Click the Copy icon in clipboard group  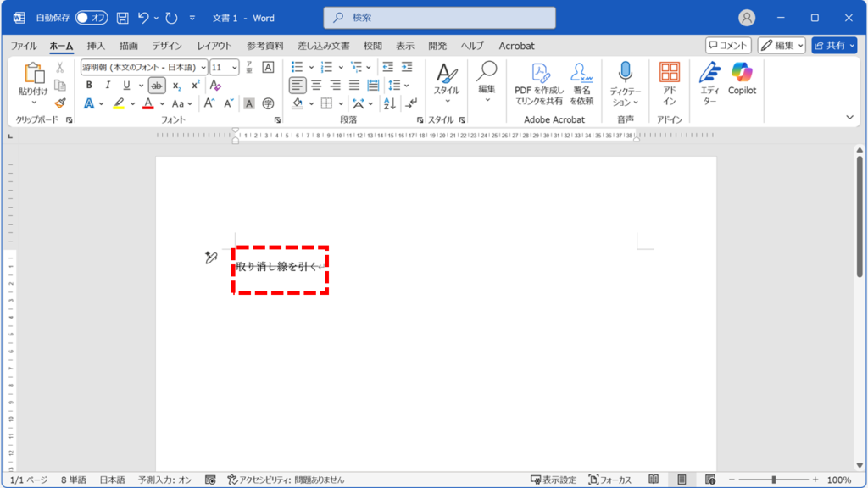[x=60, y=86]
